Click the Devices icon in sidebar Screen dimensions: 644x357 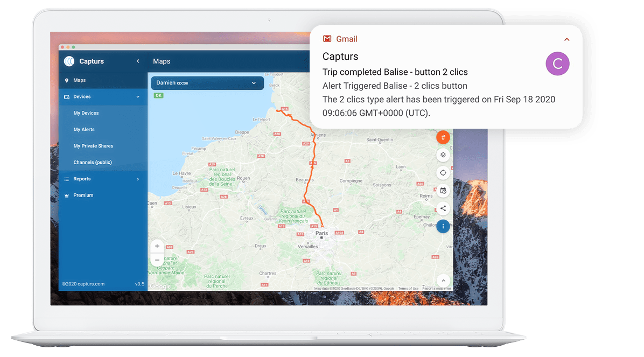(67, 97)
